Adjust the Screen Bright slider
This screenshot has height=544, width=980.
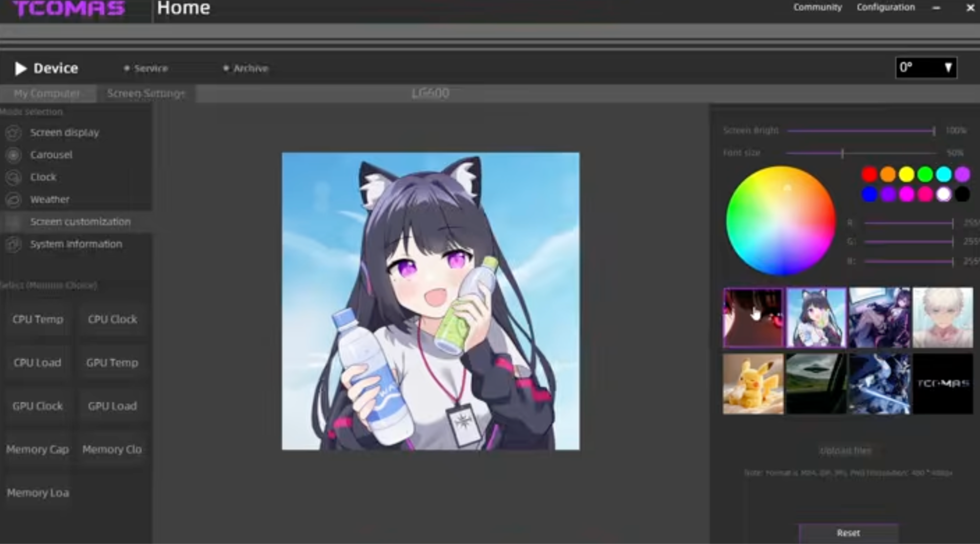click(861, 131)
